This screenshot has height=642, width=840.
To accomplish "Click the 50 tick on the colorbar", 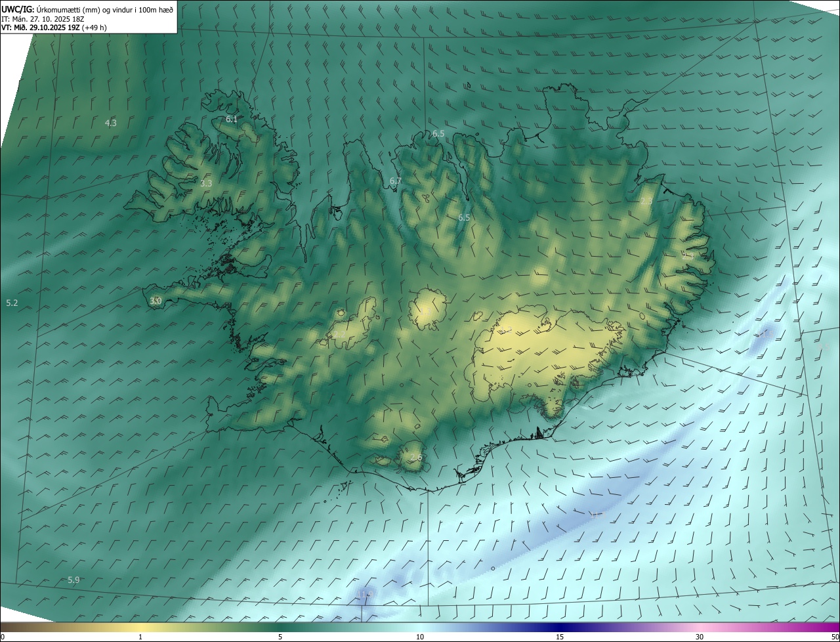I will tap(835, 637).
